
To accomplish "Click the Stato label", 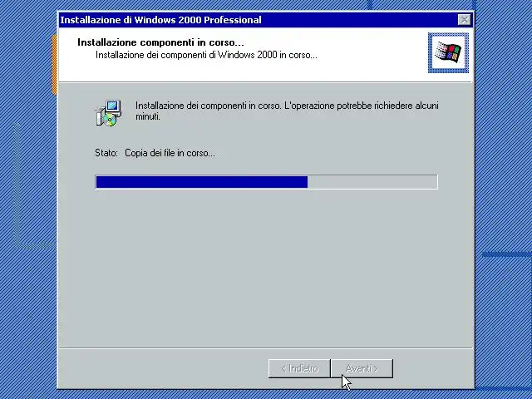I will [x=106, y=153].
